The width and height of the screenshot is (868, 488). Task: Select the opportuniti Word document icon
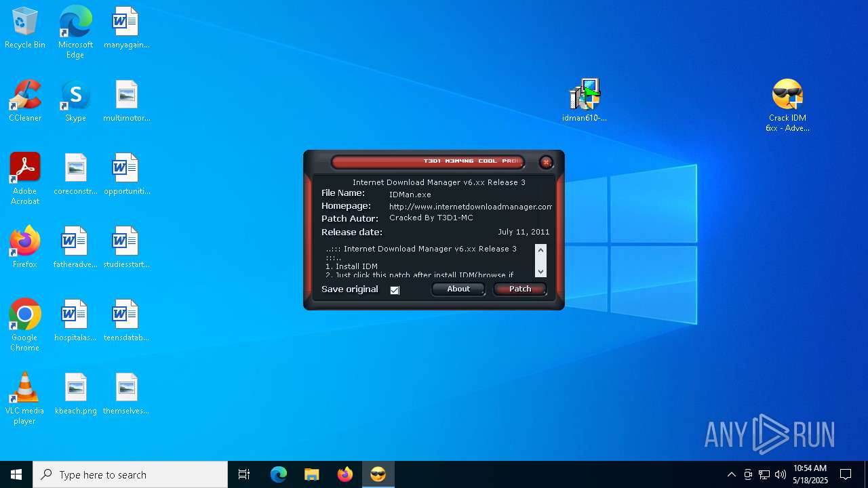pos(126,174)
